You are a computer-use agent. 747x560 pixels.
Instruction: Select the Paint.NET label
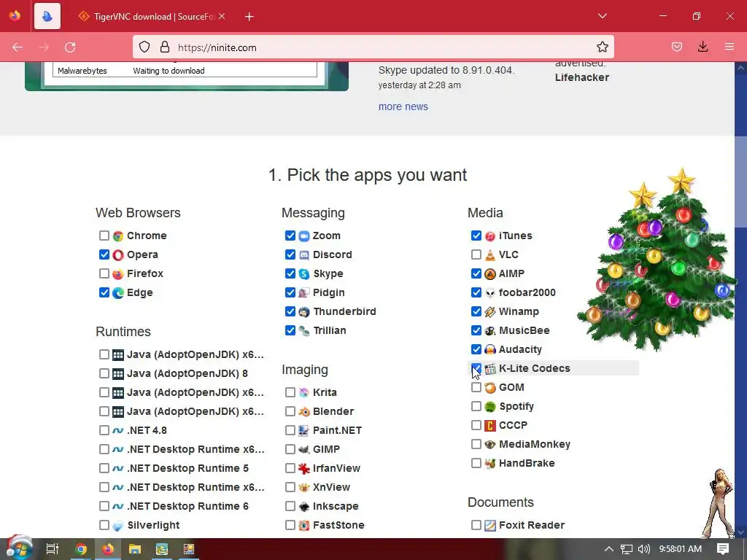point(337,430)
